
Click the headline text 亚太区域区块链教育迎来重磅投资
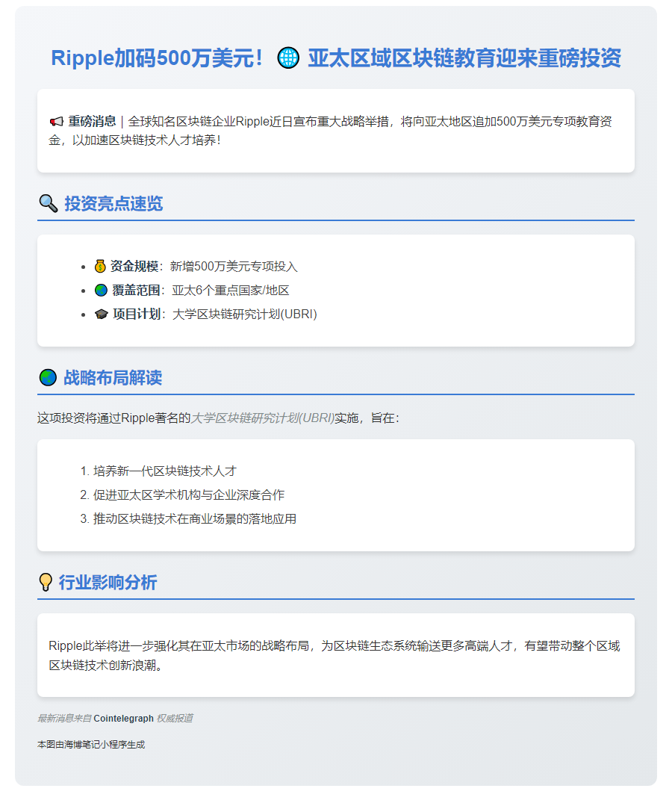click(x=464, y=58)
